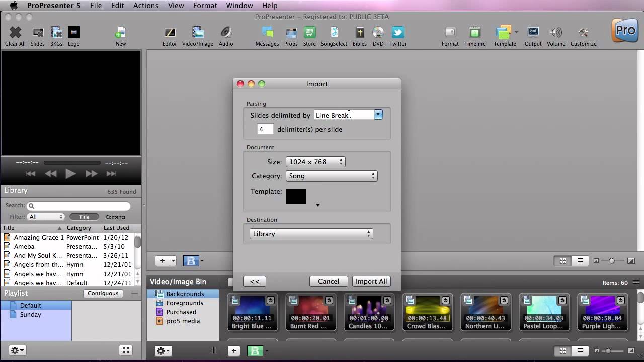This screenshot has height=362, width=644.
Task: Open the Actions menu
Action: pos(146,5)
